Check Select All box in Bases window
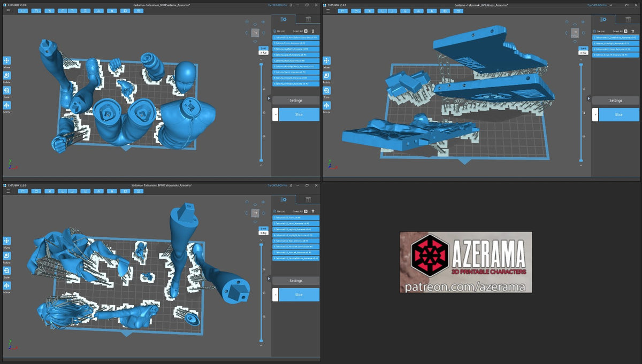The height and width of the screenshot is (364, 642). click(x=625, y=31)
